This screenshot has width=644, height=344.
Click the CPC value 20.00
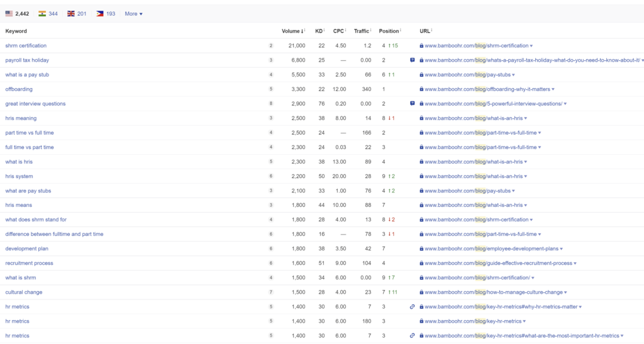(339, 176)
